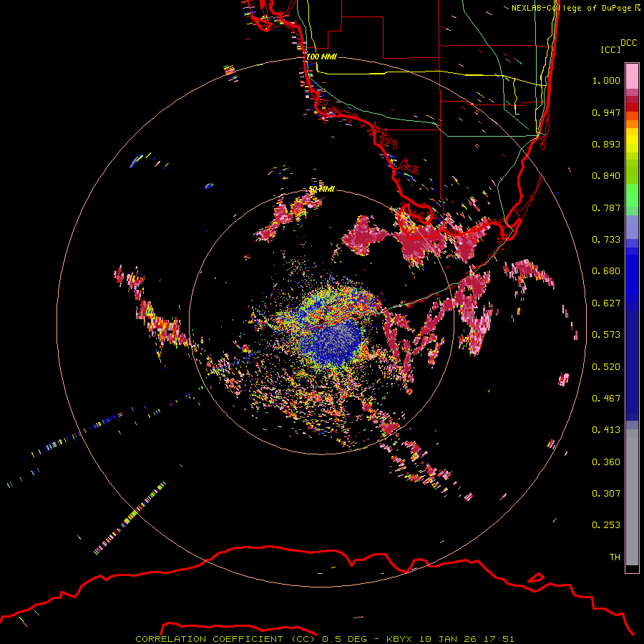
Task: Click the 50 NMI range ring label
Action: (x=321, y=189)
